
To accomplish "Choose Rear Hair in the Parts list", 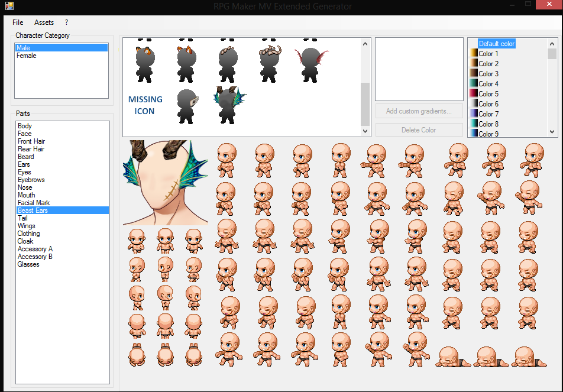I will [63, 149].
